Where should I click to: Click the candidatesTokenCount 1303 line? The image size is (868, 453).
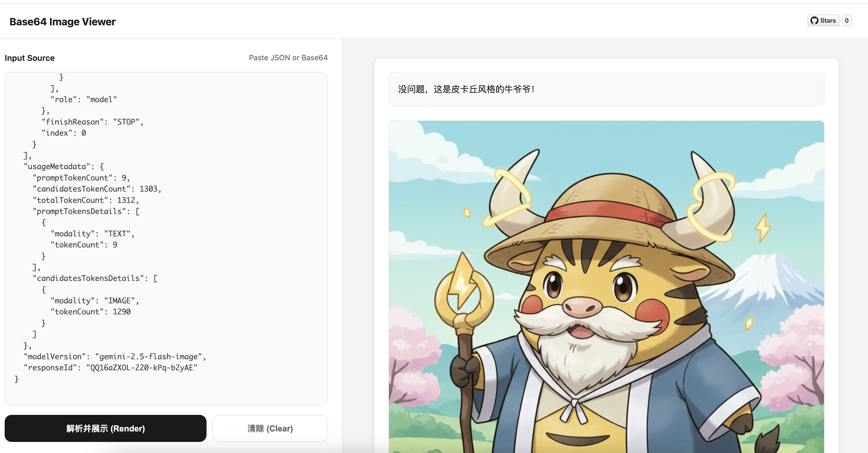(97, 189)
